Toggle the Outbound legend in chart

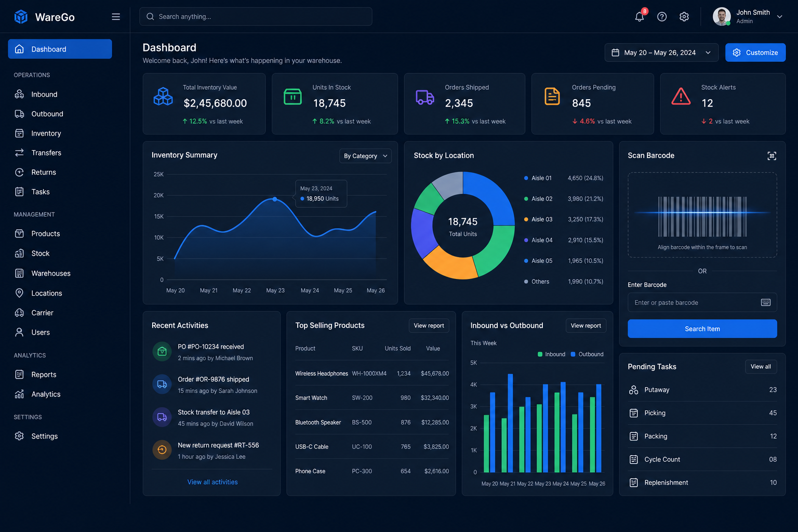click(587, 354)
